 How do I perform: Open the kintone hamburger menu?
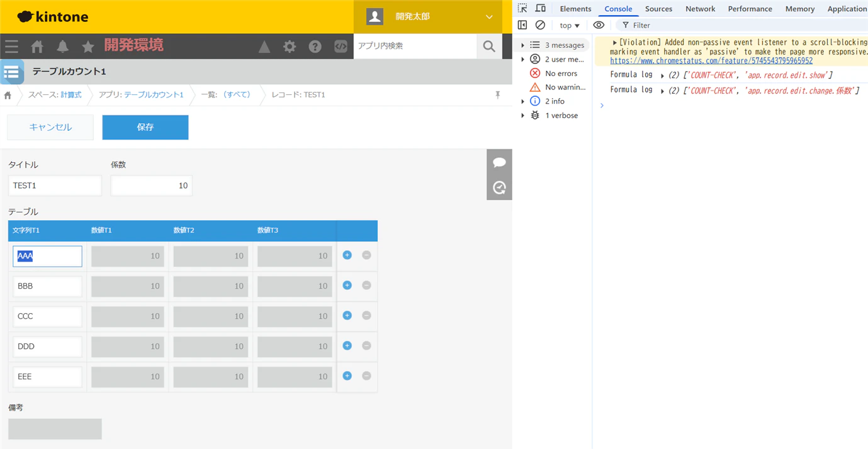[x=11, y=46]
